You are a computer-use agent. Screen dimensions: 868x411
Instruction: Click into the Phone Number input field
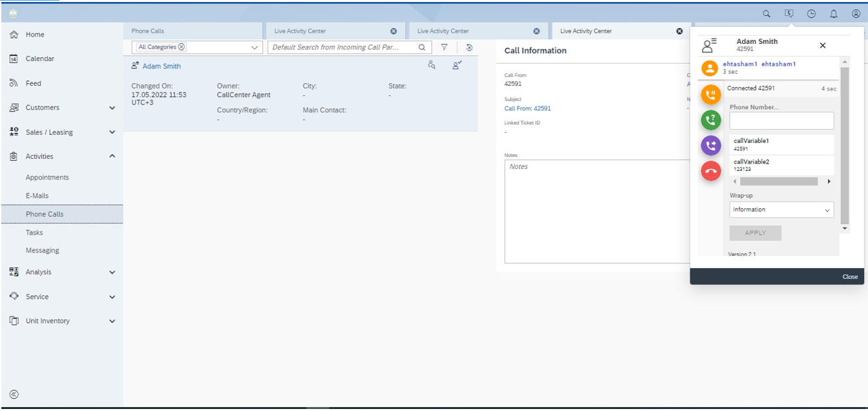point(781,120)
